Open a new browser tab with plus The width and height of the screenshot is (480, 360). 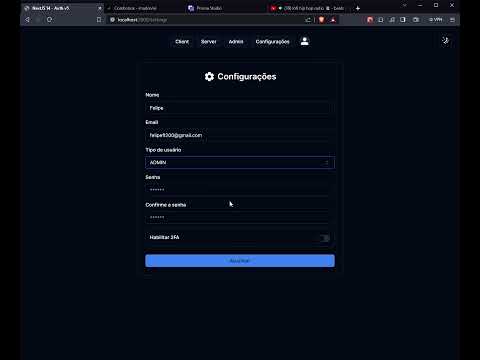pos(358,8)
